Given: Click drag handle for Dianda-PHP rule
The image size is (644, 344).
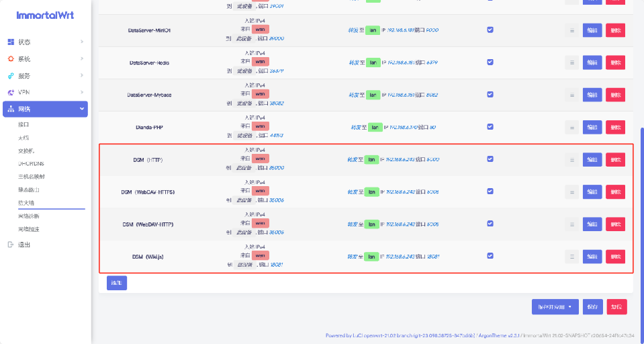Looking at the screenshot, I should pos(571,127).
